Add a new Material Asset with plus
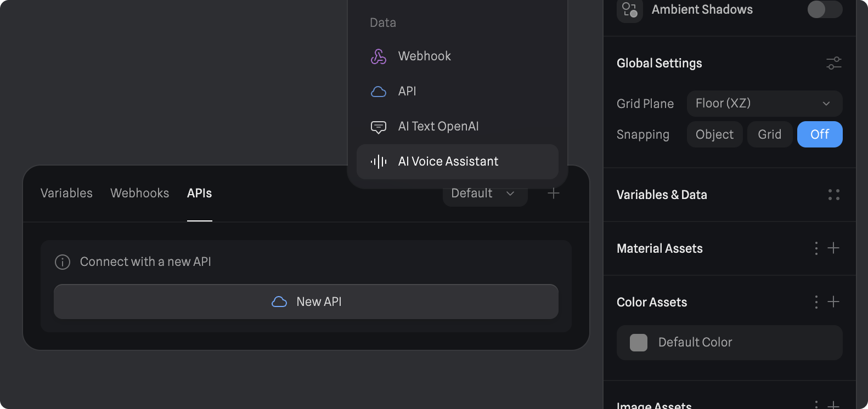The width and height of the screenshot is (868, 409). click(833, 248)
